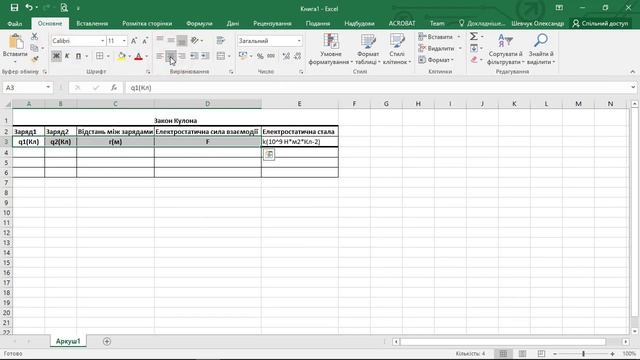Click the Wrap Text icon

[x=220, y=40]
